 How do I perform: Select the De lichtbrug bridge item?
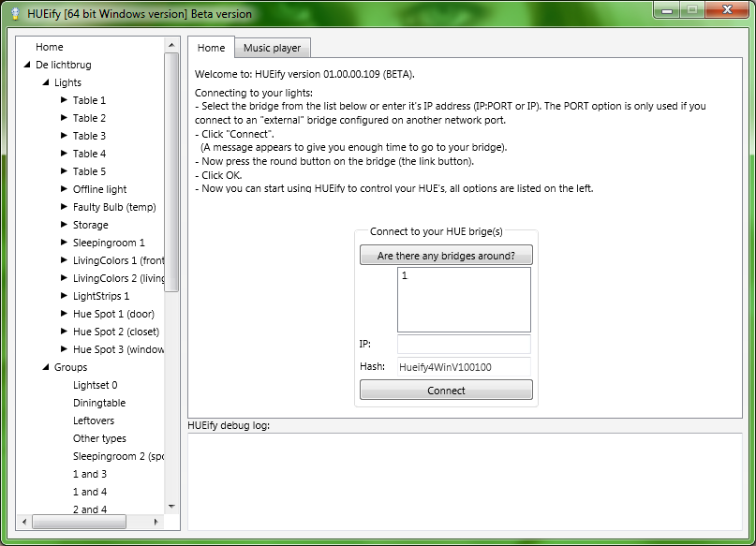(63, 65)
